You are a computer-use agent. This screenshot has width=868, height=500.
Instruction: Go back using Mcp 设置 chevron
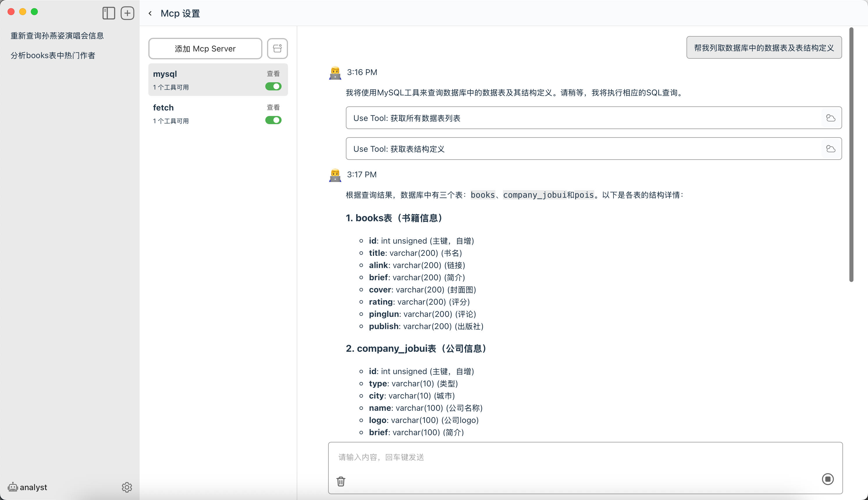[150, 13]
